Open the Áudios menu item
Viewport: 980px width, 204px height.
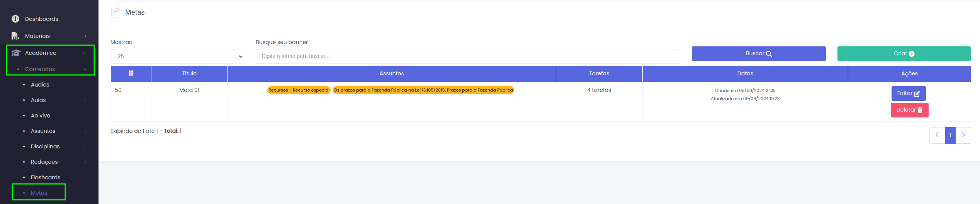pos(40,85)
